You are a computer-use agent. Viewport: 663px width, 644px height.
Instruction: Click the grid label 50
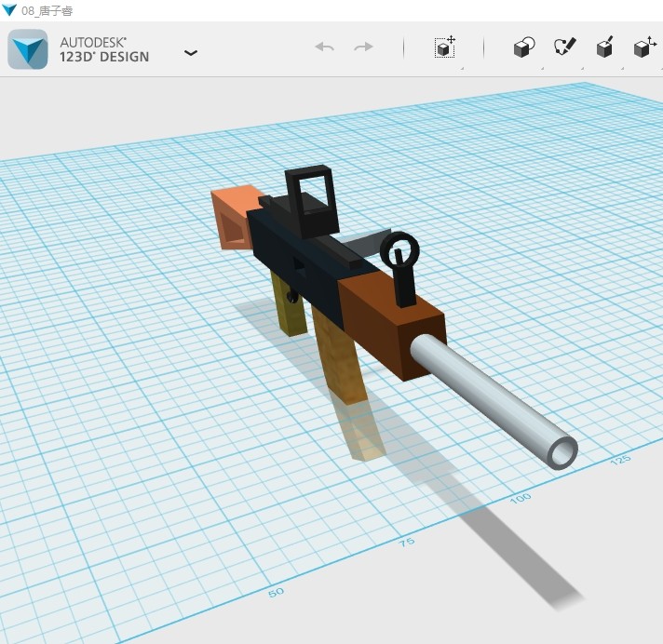coord(277,593)
